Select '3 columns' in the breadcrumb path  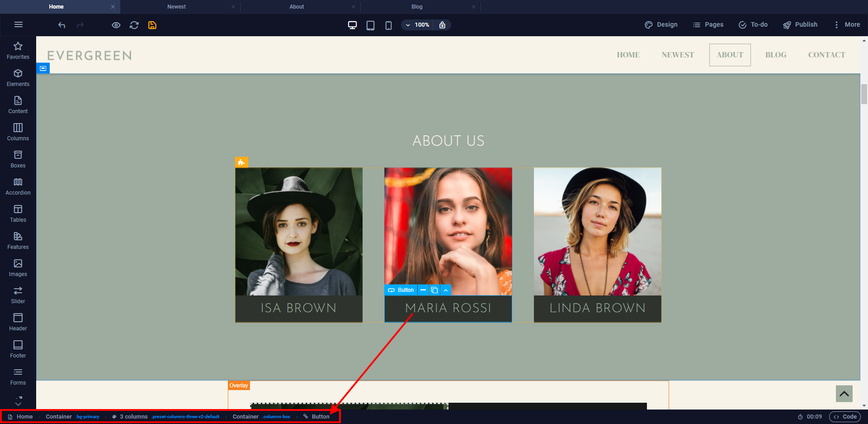click(x=133, y=417)
